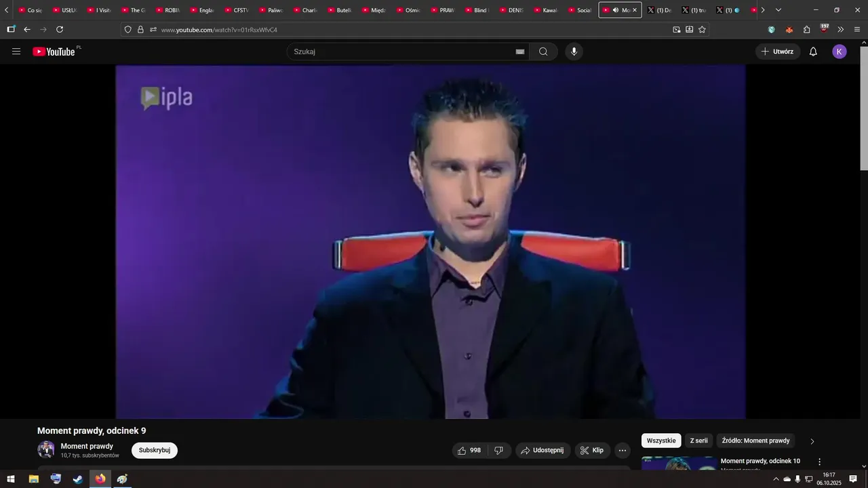This screenshot has width=868, height=488.
Task: Open 'Moment prawdy, odcinek 10' title link
Action: point(760,461)
